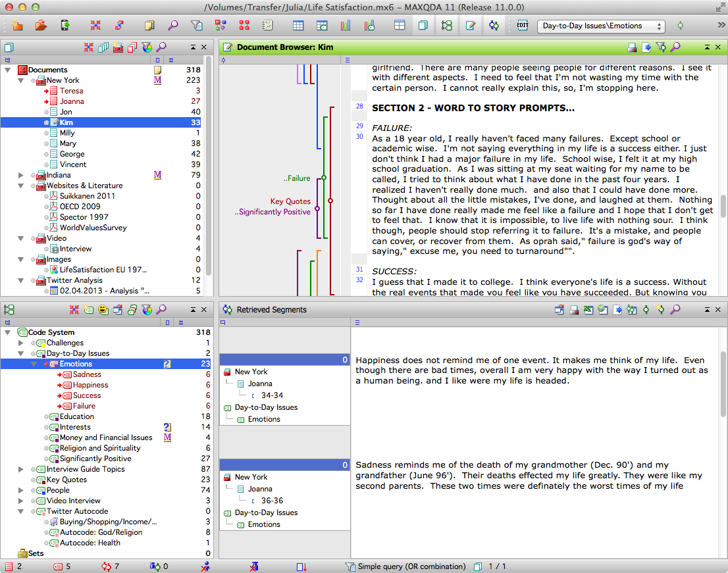Collapse the Twitter Analysis group
The height and width of the screenshot is (573, 728).
(x=21, y=280)
